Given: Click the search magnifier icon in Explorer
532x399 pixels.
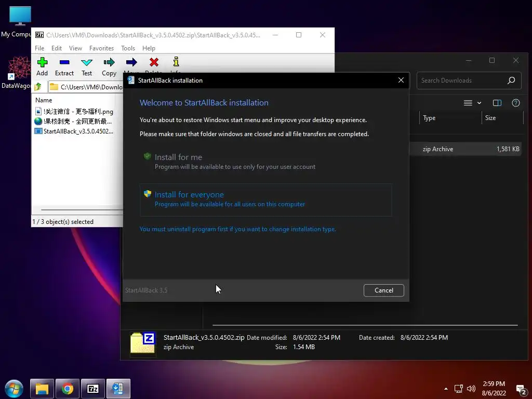Looking at the screenshot, I should coord(511,81).
